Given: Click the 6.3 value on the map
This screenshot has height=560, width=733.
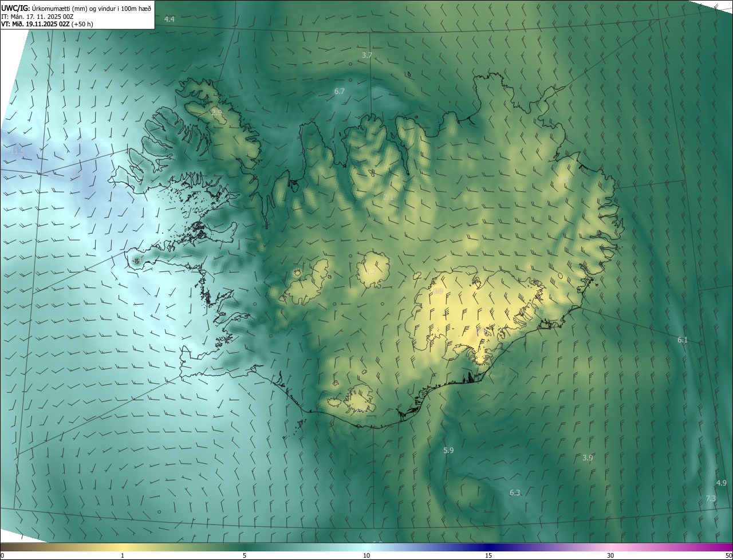Looking at the screenshot, I should coord(515,493).
